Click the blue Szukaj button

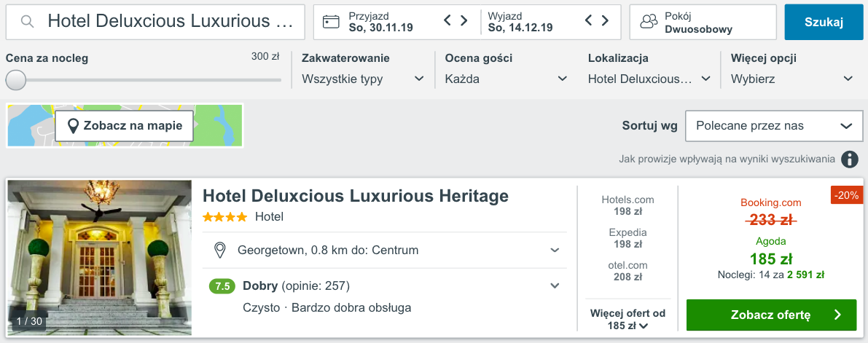click(824, 22)
